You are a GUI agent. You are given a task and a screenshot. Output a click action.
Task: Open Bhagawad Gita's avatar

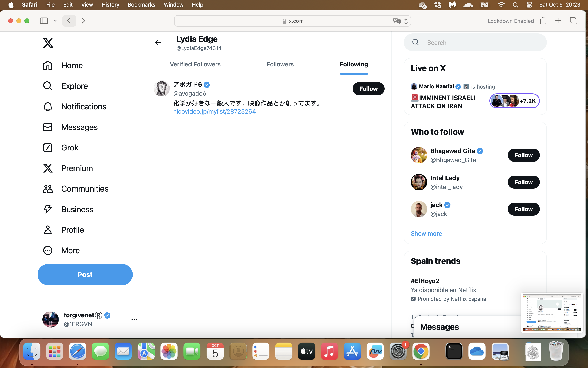[x=419, y=155]
